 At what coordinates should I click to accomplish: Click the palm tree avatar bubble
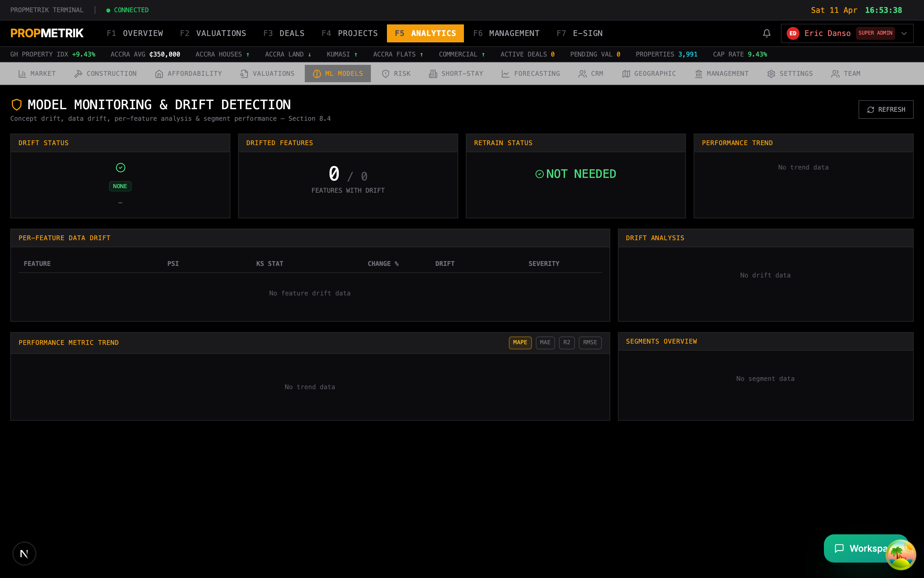[x=901, y=555]
